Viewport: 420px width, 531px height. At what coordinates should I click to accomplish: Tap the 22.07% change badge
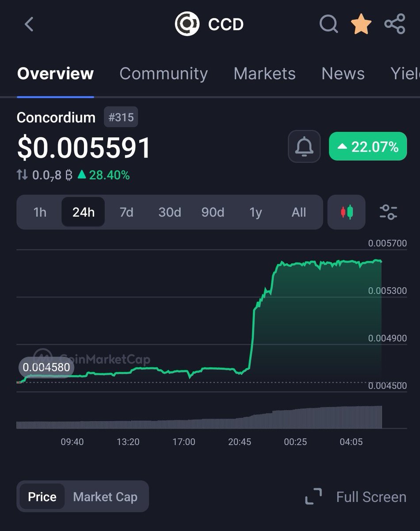pos(368,146)
